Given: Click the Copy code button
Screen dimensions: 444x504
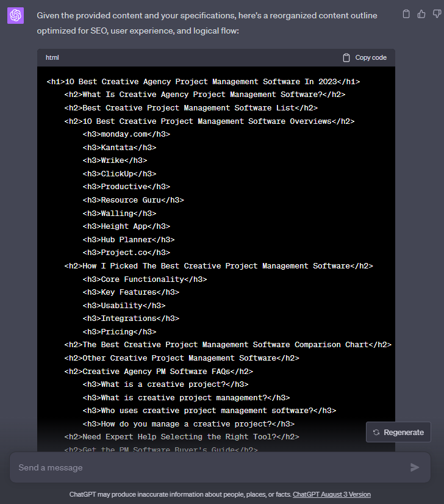Looking at the screenshot, I should click(x=365, y=57).
